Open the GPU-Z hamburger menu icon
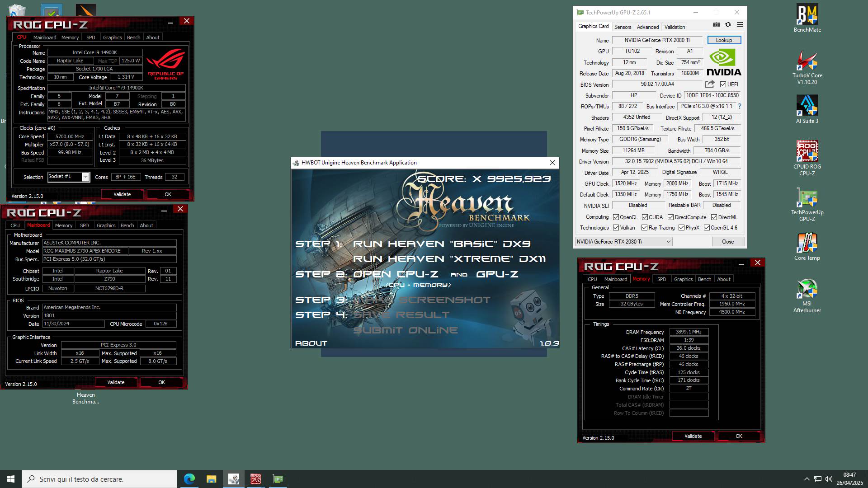Viewport: 868px width, 488px height. click(740, 24)
